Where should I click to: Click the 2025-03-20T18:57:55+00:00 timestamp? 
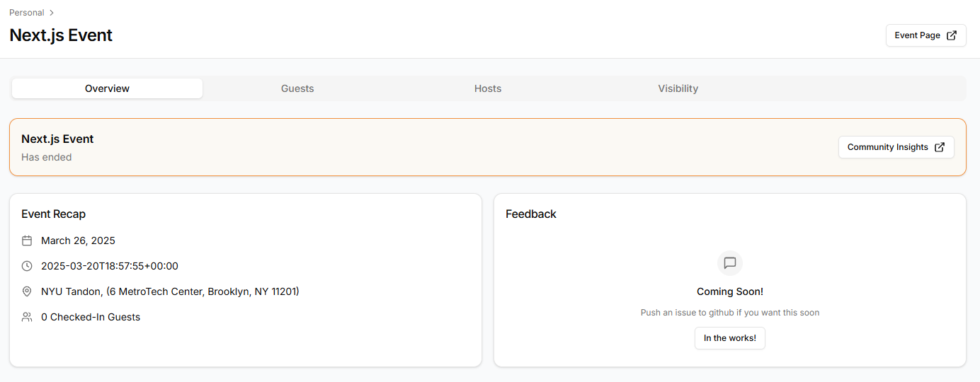click(x=110, y=266)
